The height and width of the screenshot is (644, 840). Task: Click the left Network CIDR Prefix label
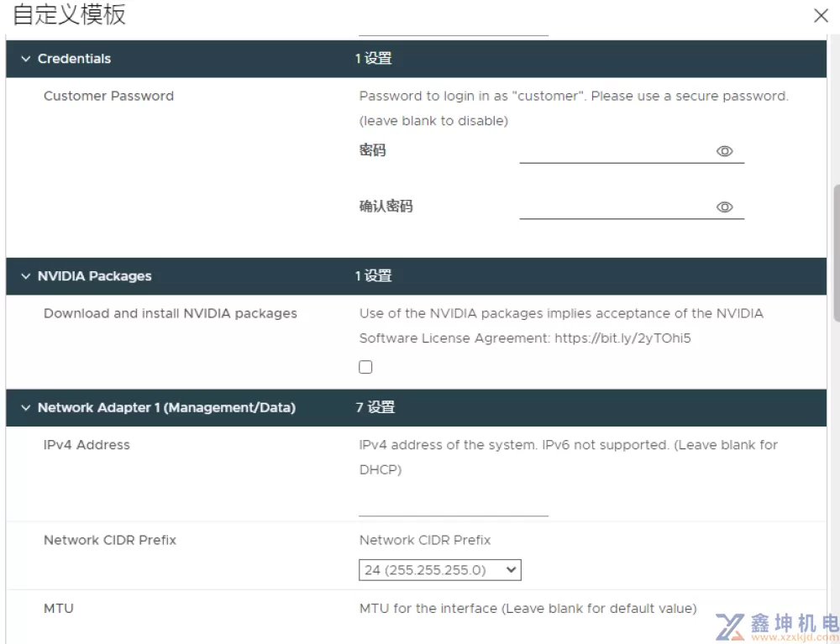[110, 540]
